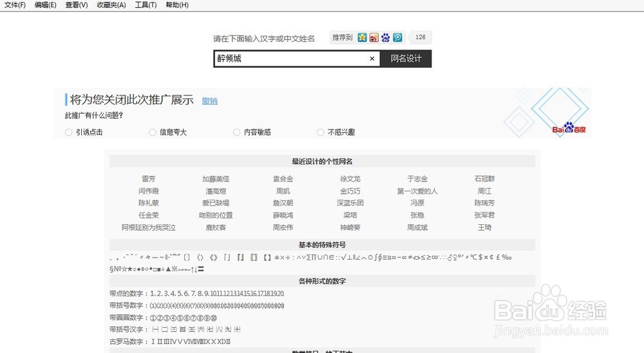Share to Sina Weibo icon
Image resolution: width=644 pixels, height=353 pixels.
point(374,37)
